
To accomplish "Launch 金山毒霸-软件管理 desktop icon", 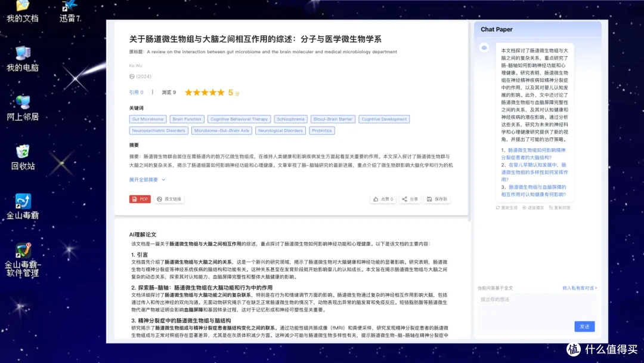I will coord(23,260).
